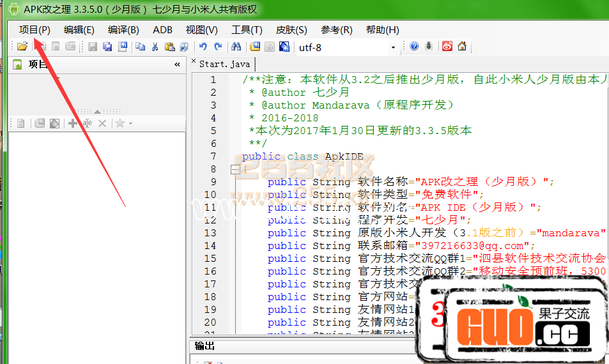Open the utf-8 encoding dropdown
The height and width of the screenshot is (364, 609).
point(393,48)
